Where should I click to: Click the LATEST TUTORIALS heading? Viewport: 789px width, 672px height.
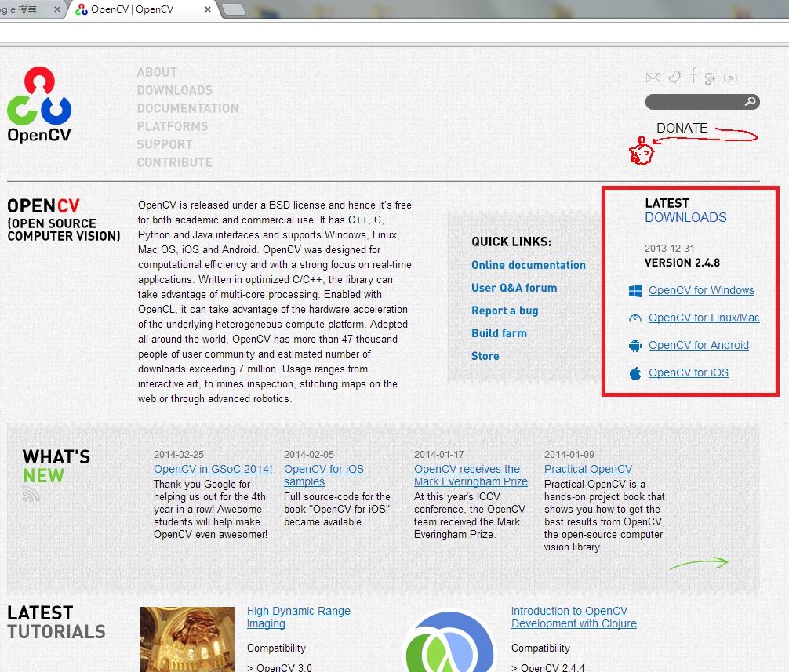[x=56, y=622]
